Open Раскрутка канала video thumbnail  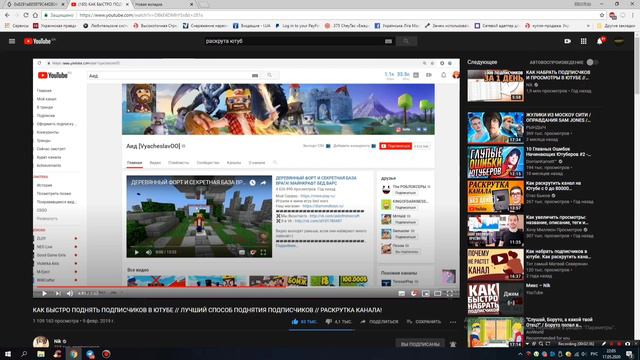pos(496,196)
